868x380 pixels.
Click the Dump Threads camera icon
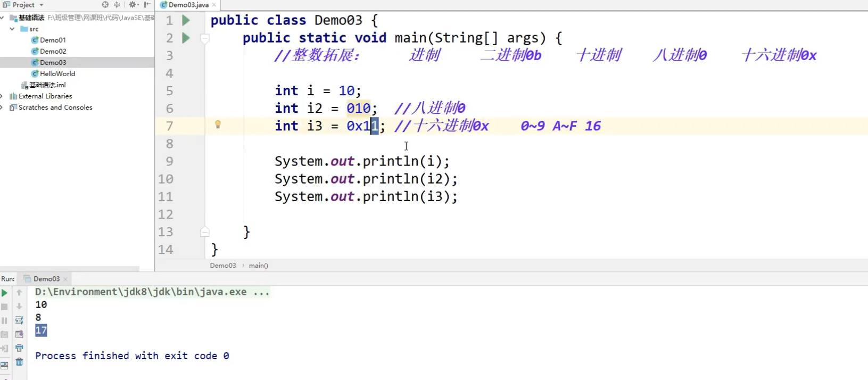coord(4,334)
